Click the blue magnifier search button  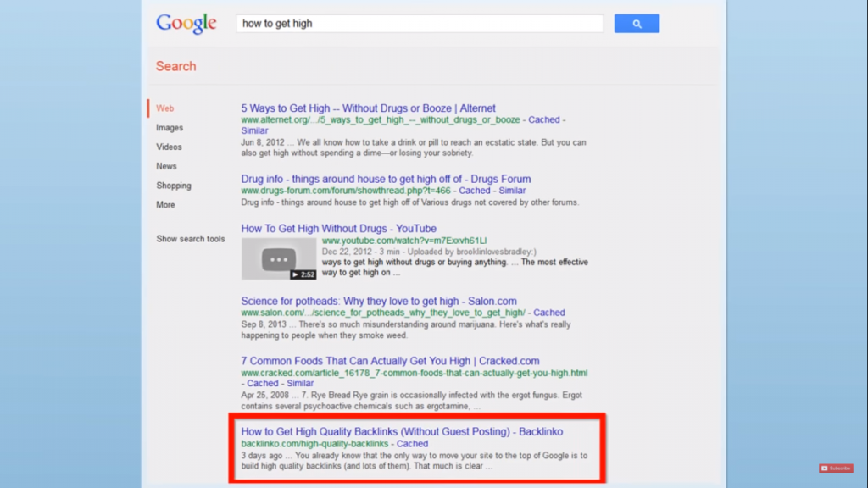tap(637, 23)
